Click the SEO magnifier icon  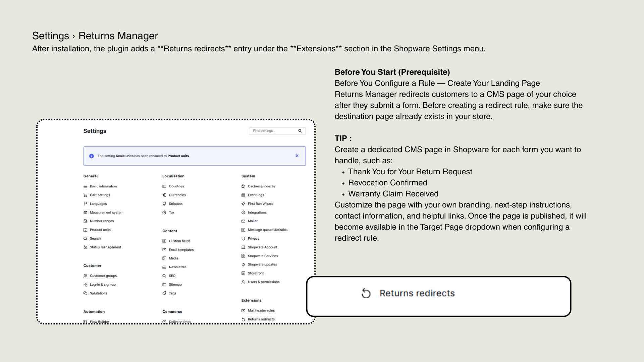(x=164, y=276)
